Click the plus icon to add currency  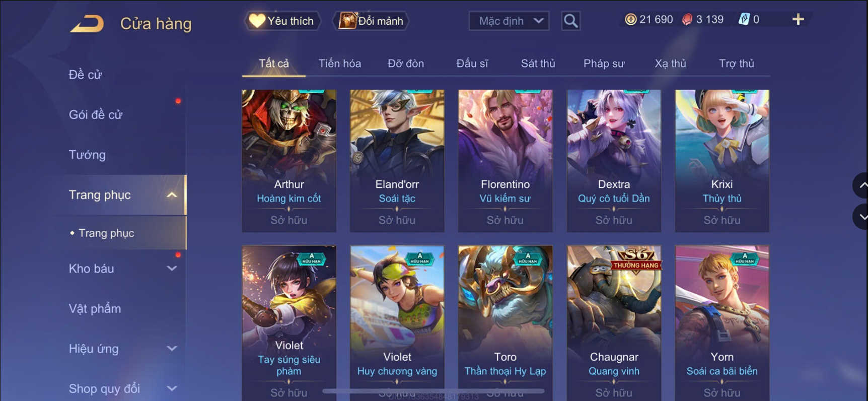[798, 20]
